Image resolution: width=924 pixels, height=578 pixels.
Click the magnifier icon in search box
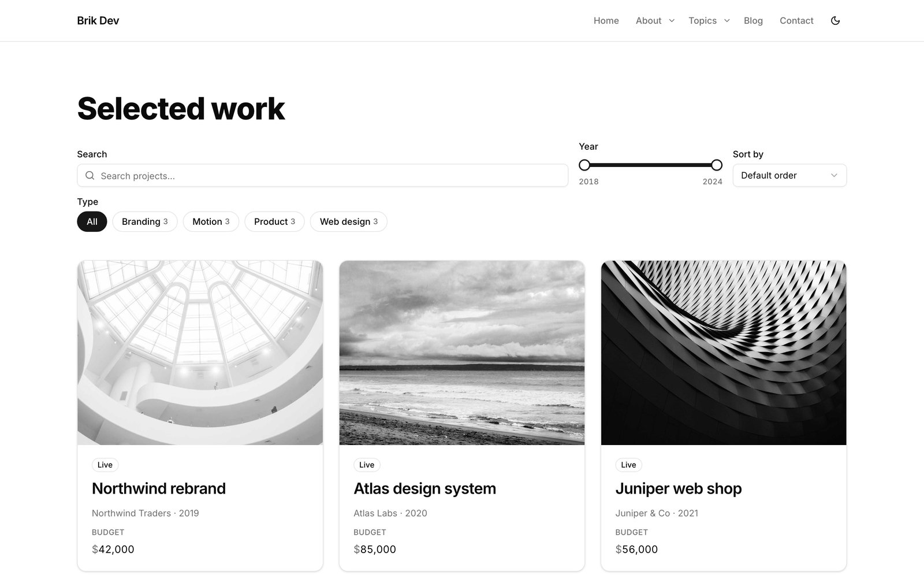90,176
